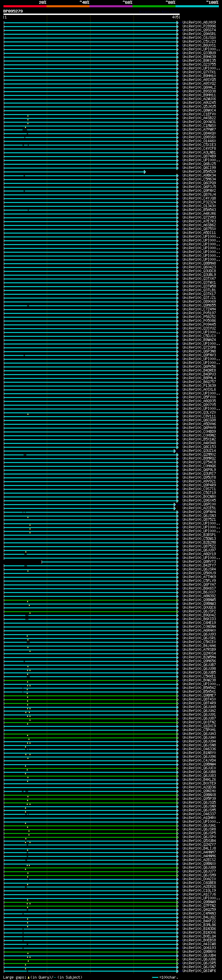Select label UniRef100_Q7PTN2
The image size is (222, 980).
199,906
